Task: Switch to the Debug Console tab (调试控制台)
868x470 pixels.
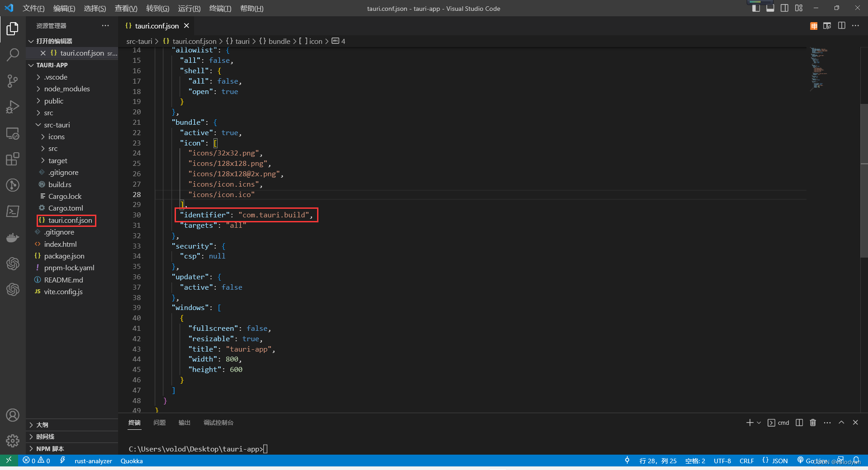Action: 218,423
